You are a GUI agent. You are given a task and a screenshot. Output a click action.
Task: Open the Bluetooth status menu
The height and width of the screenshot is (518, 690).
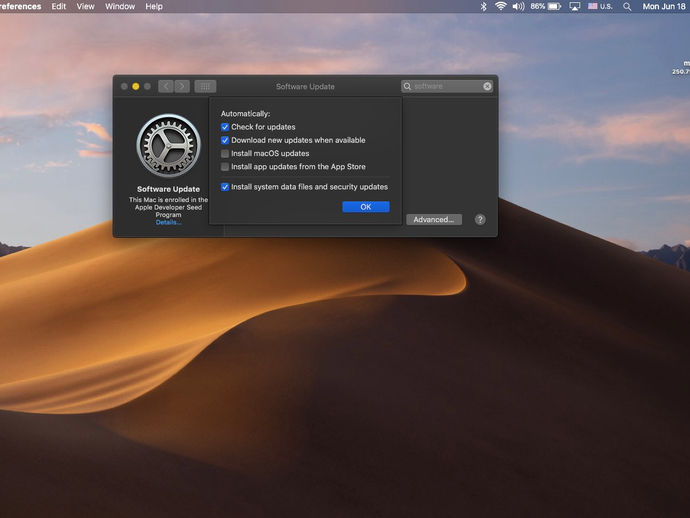point(483,7)
